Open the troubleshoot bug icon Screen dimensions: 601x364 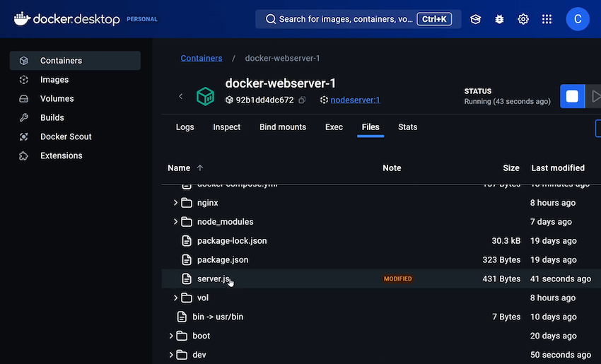499,19
